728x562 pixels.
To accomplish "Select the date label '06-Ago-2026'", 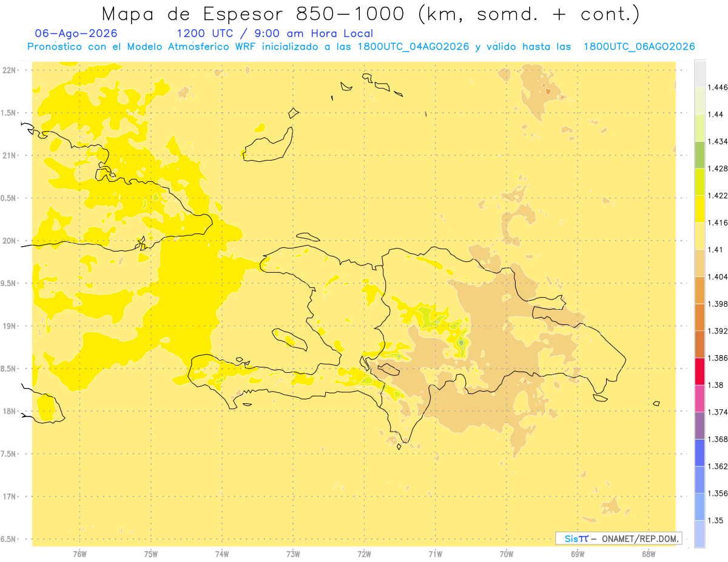I will pos(76,34).
